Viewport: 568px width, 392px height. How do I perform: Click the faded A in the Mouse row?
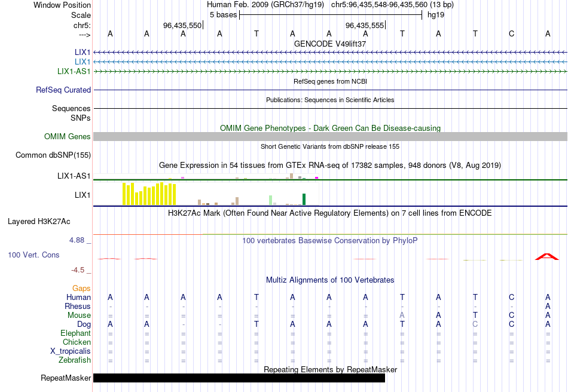(402, 316)
